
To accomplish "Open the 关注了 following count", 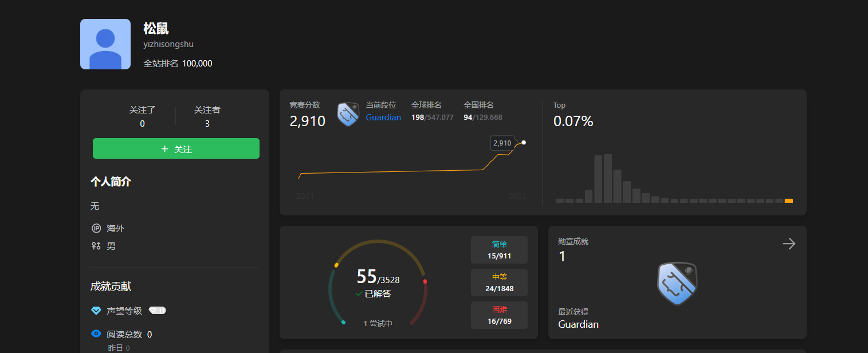I will coord(142,116).
